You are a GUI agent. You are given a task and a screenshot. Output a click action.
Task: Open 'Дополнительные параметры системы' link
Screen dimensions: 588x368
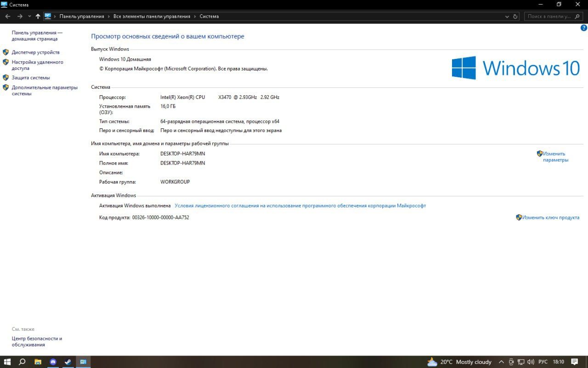[45, 91]
